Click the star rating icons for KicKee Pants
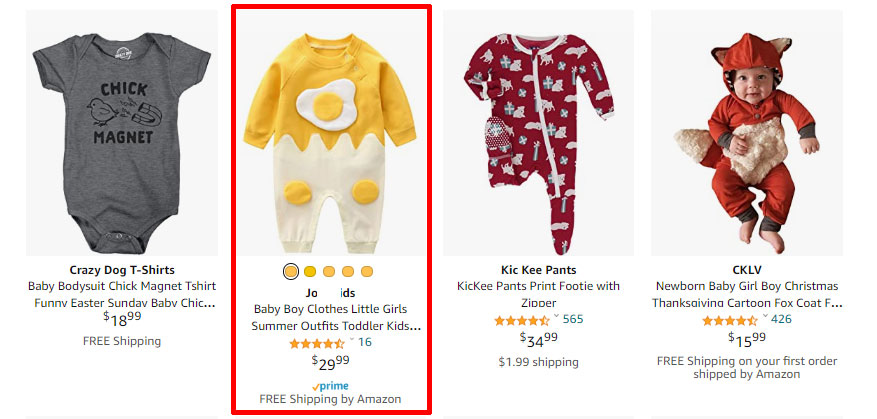 click(521, 320)
